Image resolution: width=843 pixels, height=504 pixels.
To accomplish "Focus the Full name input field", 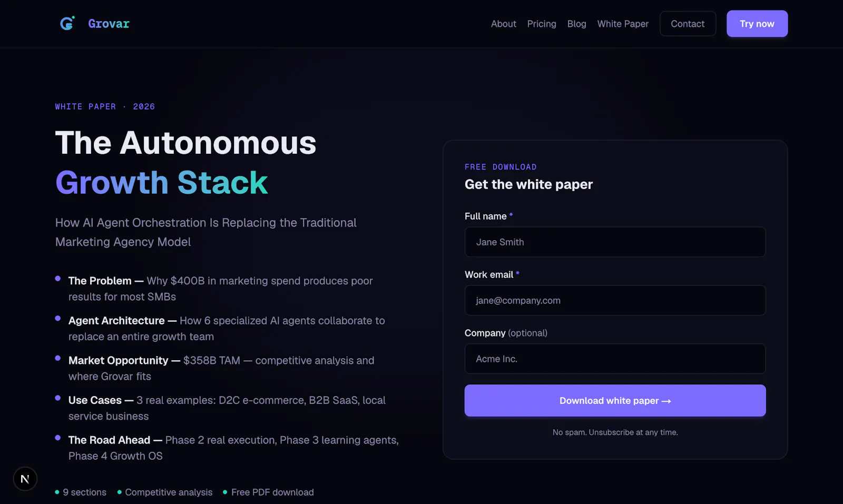I will 615,242.
